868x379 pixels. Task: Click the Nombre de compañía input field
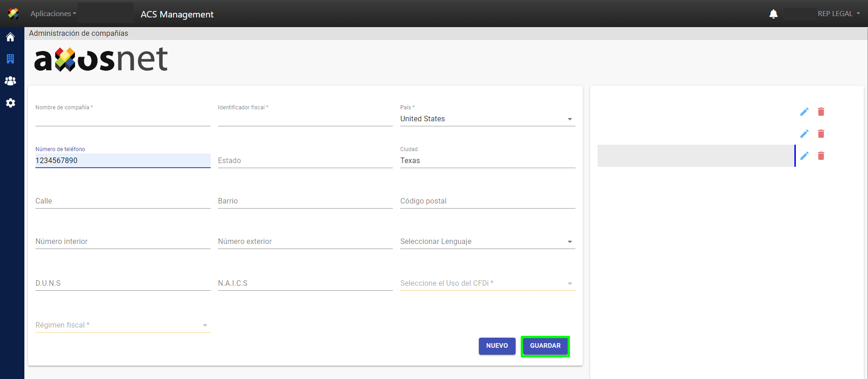[122, 119]
